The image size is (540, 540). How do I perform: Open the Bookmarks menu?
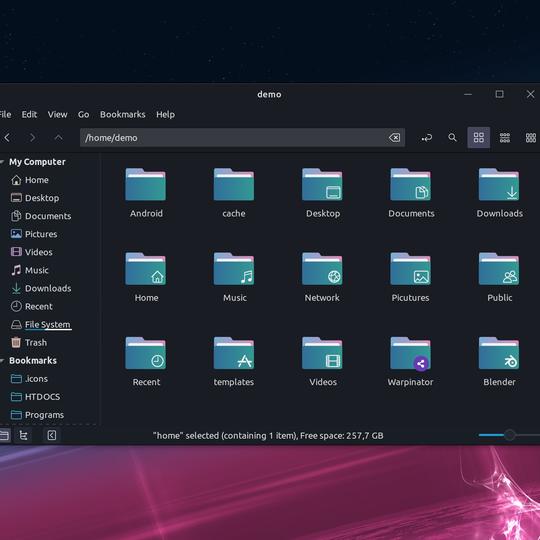pyautogui.click(x=123, y=114)
